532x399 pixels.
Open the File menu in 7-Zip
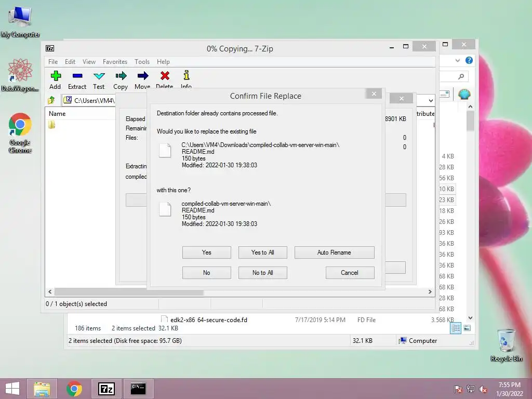53,62
